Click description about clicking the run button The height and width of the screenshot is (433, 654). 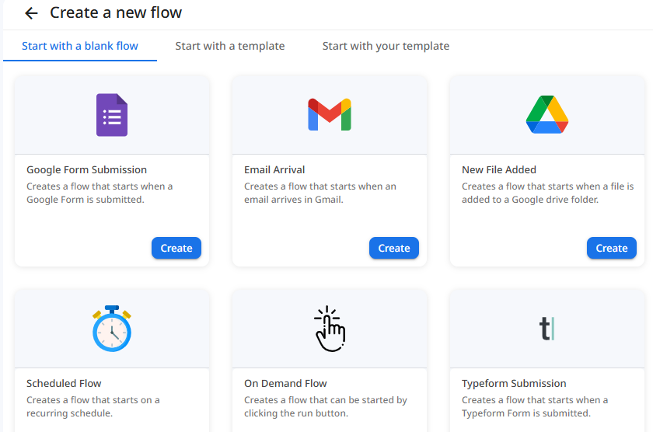tap(326, 407)
